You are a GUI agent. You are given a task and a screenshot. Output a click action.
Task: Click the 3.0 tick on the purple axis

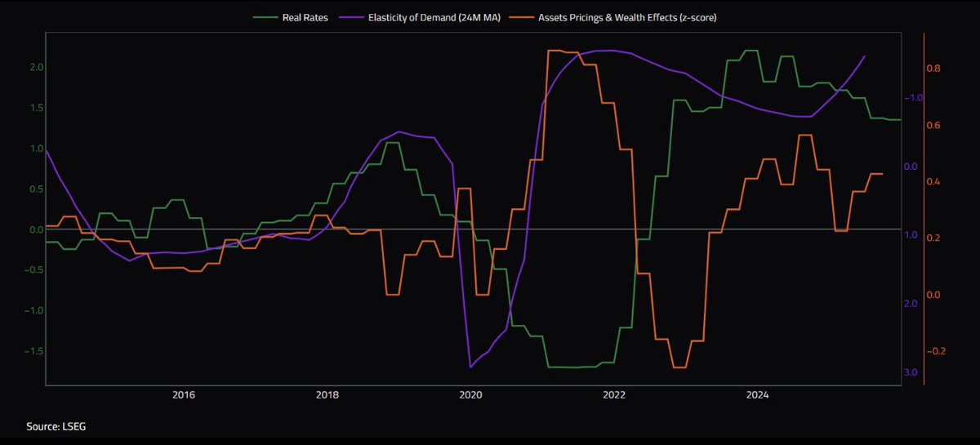[x=912, y=373]
